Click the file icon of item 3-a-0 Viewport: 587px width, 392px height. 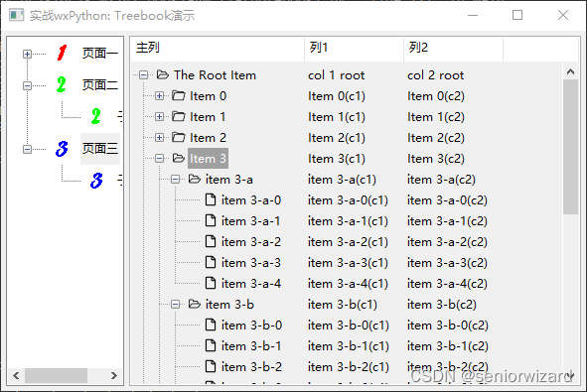(211, 200)
